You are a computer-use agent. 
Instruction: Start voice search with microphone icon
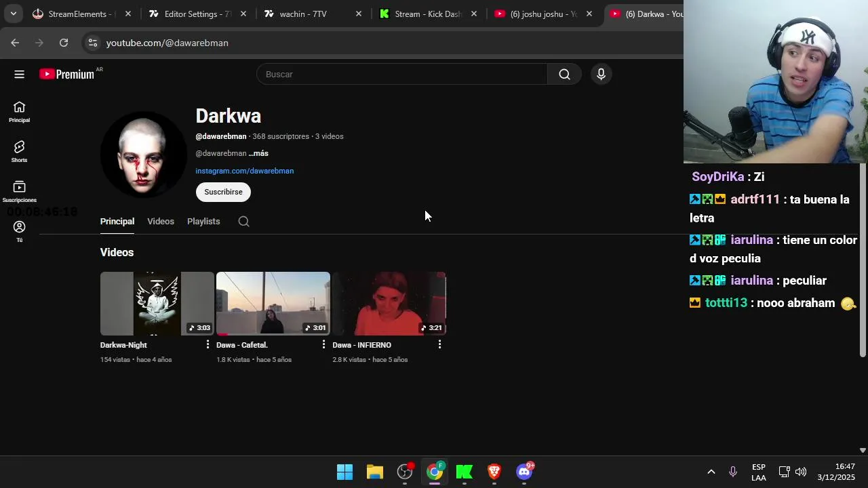601,75
